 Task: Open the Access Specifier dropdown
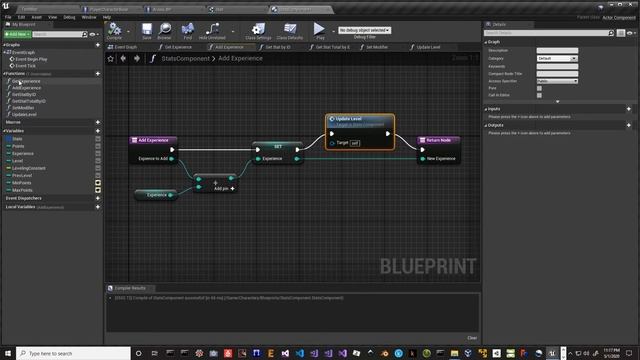pos(557,81)
